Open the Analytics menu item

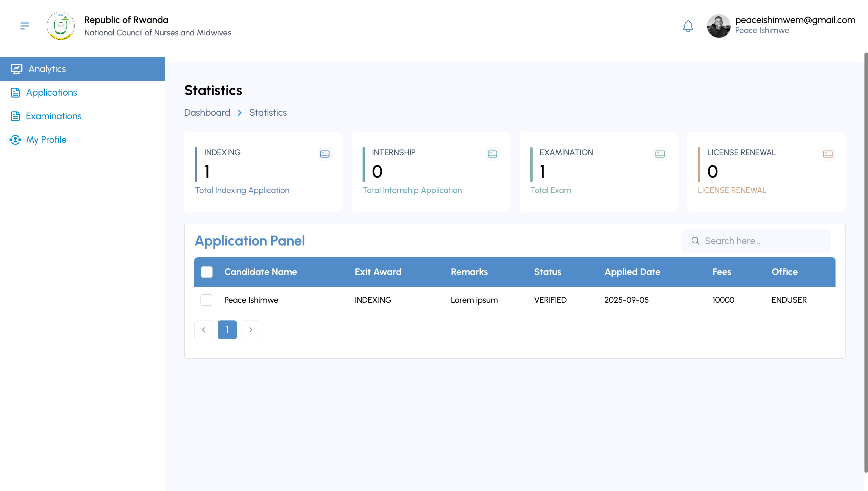pyautogui.click(x=82, y=69)
